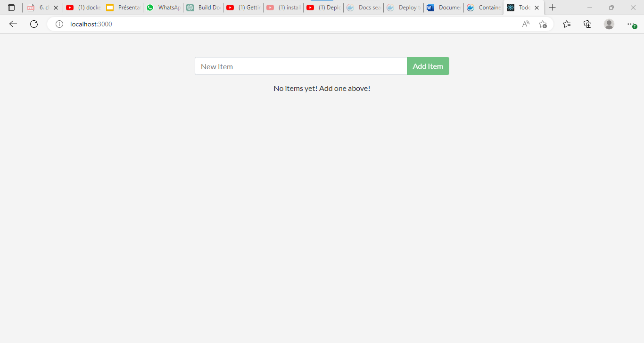Screen dimensions: 644x343
Task: Open the tab actions menu
Action: (x=11, y=8)
